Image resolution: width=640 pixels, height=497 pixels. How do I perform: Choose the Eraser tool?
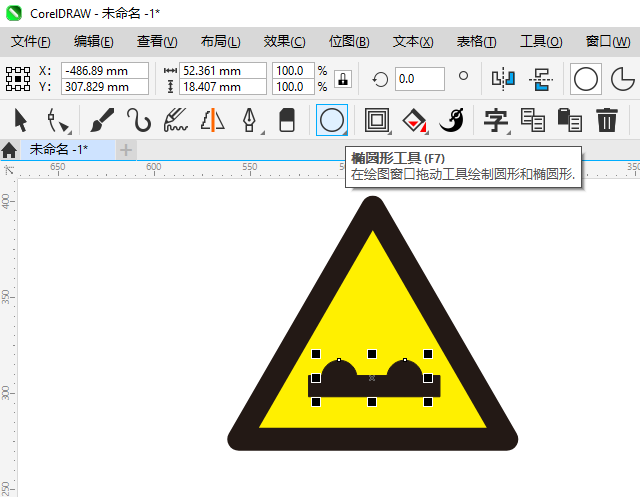286,120
